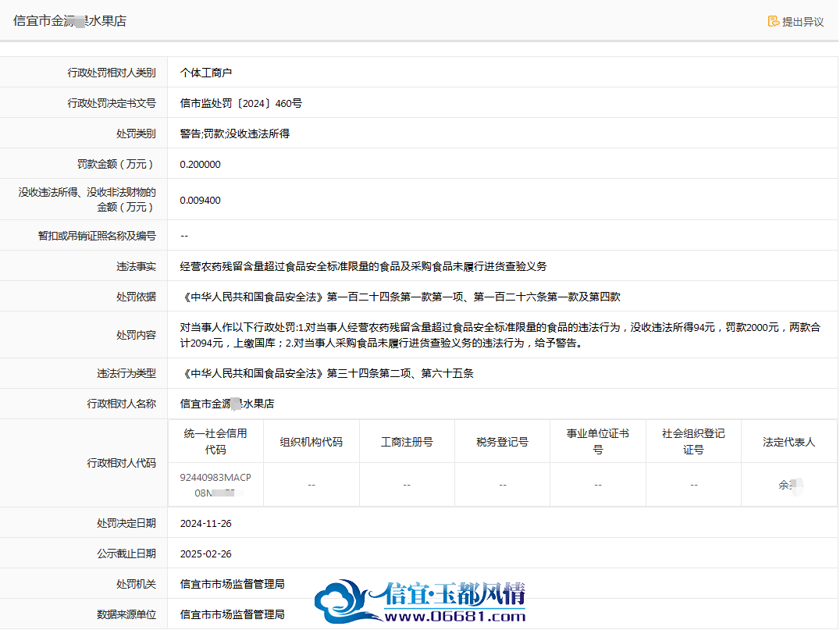
Task: Click the 违法事实 label
Action: click(136, 266)
